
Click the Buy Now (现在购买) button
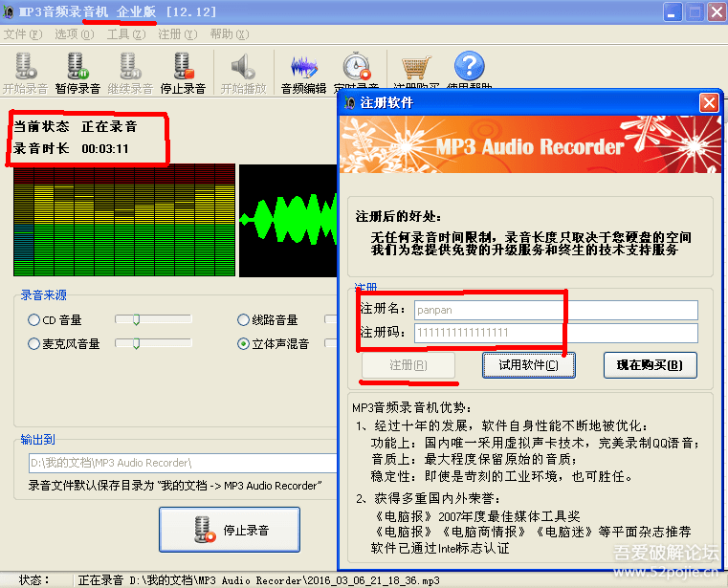pyautogui.click(x=650, y=365)
